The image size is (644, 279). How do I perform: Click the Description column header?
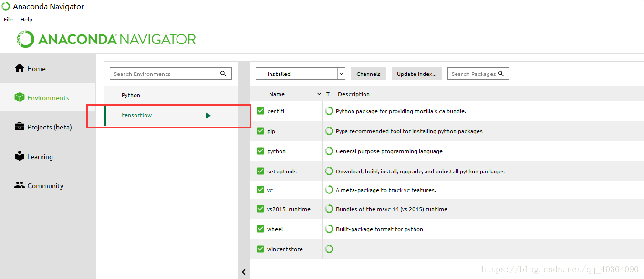click(x=353, y=94)
